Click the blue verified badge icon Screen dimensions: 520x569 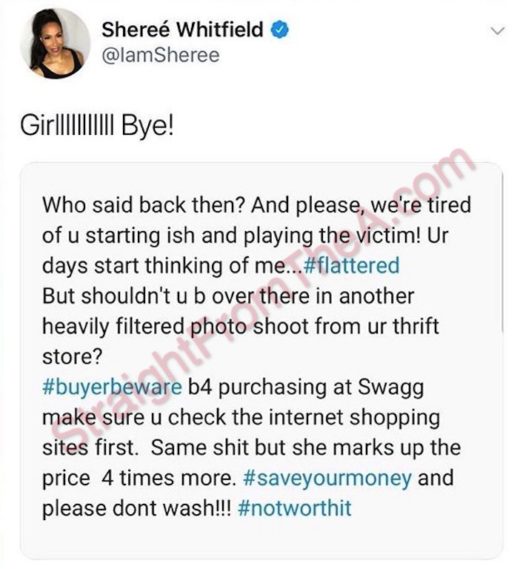click(x=279, y=30)
